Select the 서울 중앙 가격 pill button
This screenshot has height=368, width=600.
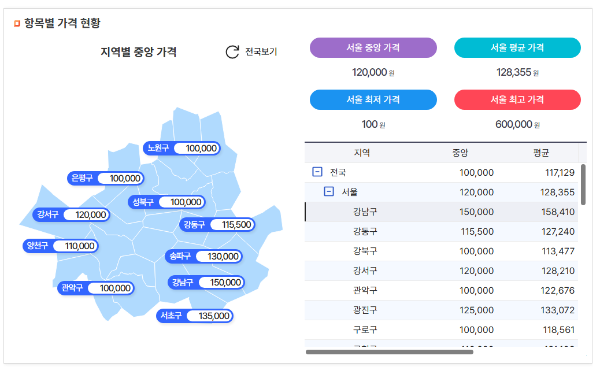pos(373,48)
